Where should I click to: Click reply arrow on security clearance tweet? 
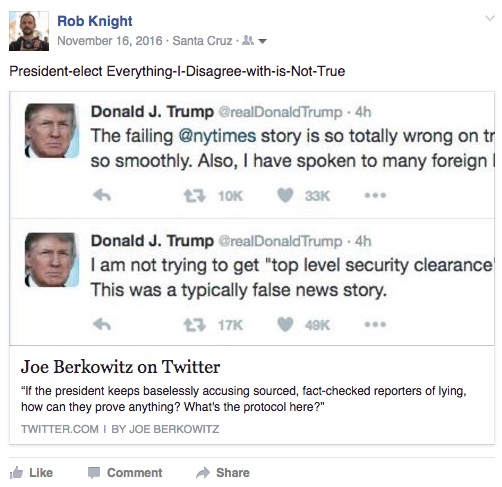tap(102, 324)
